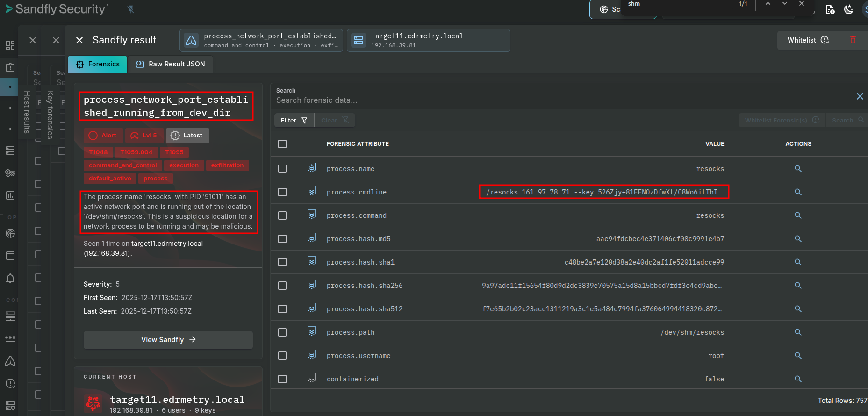
Task: Select the Forensics tab
Action: [98, 64]
